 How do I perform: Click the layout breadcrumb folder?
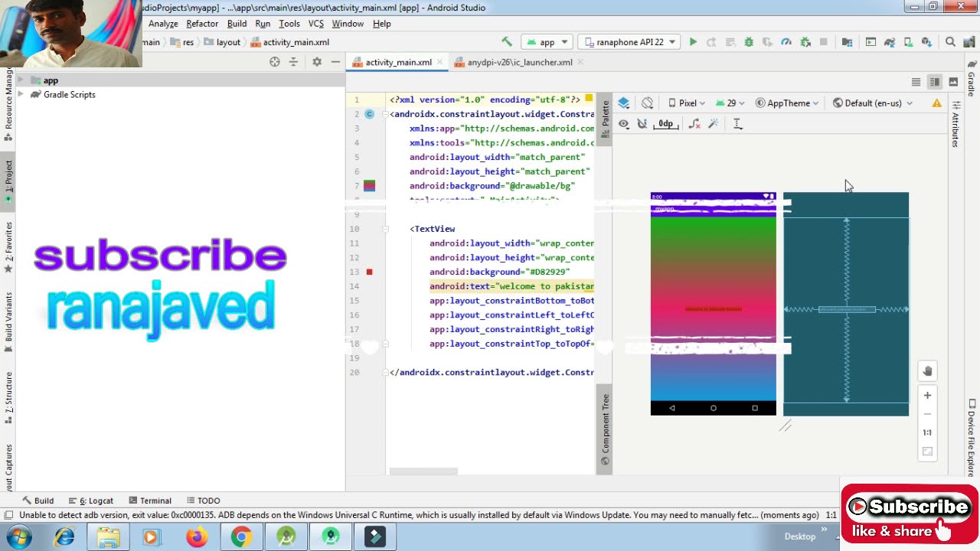(223, 42)
